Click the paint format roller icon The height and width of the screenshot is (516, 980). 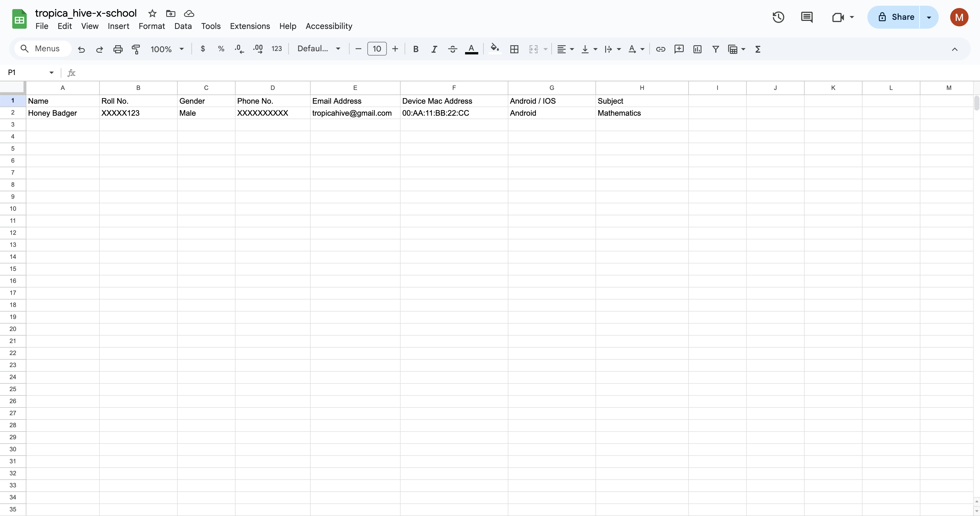136,49
